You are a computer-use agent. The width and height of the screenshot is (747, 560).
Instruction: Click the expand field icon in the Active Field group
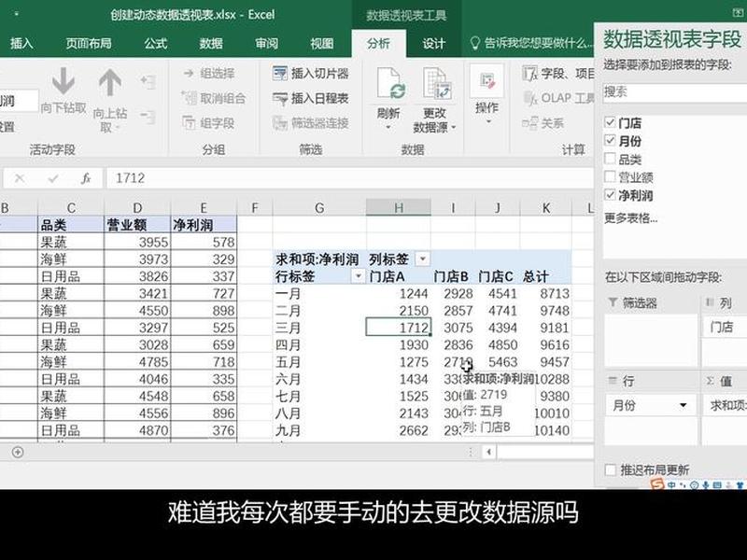pyautogui.click(x=148, y=81)
